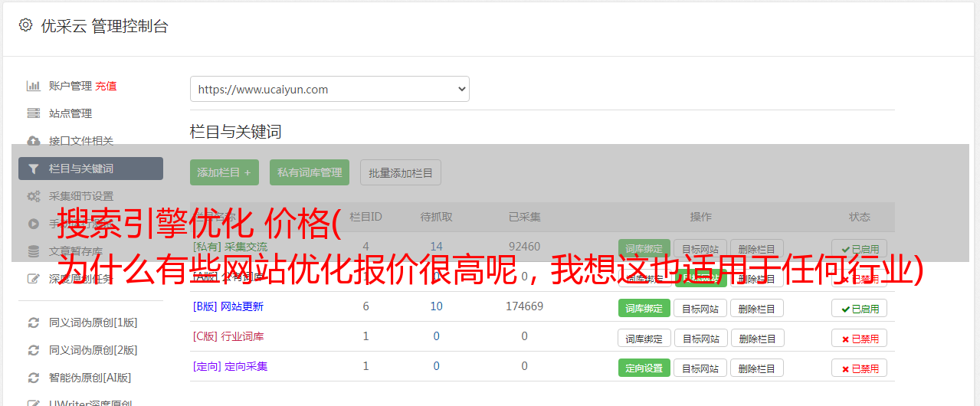This screenshot has width=980, height=406.
Task: Click the gear icon beside 优采云 管理控制台
Action: [25, 25]
